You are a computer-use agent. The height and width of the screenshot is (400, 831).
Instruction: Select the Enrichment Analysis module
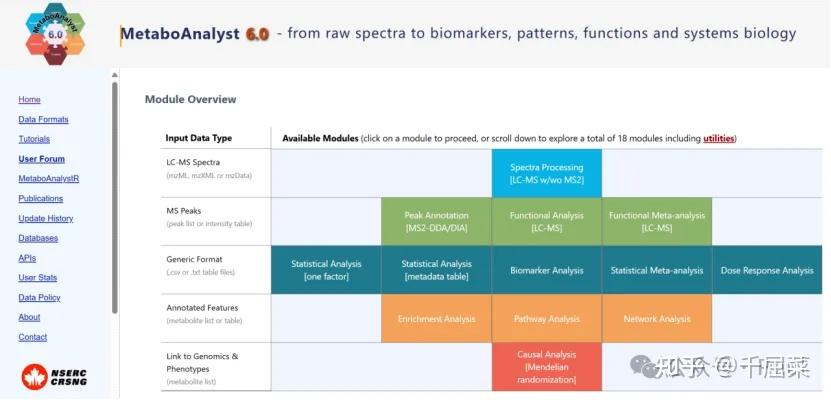(436, 319)
